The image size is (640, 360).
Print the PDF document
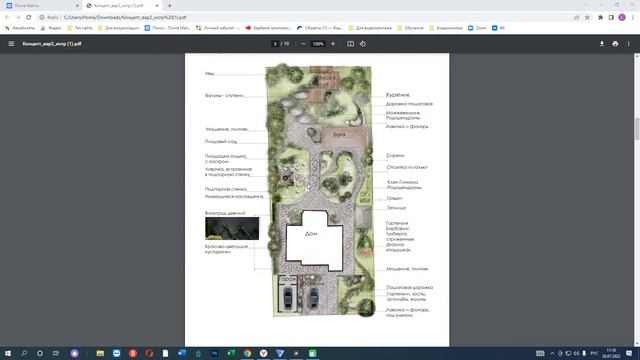pos(615,44)
